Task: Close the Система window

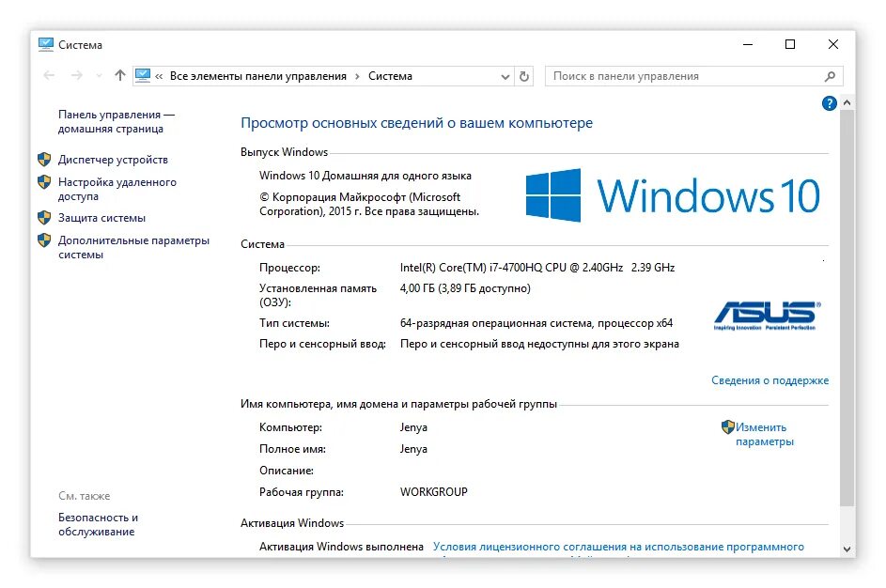Action: [832, 44]
